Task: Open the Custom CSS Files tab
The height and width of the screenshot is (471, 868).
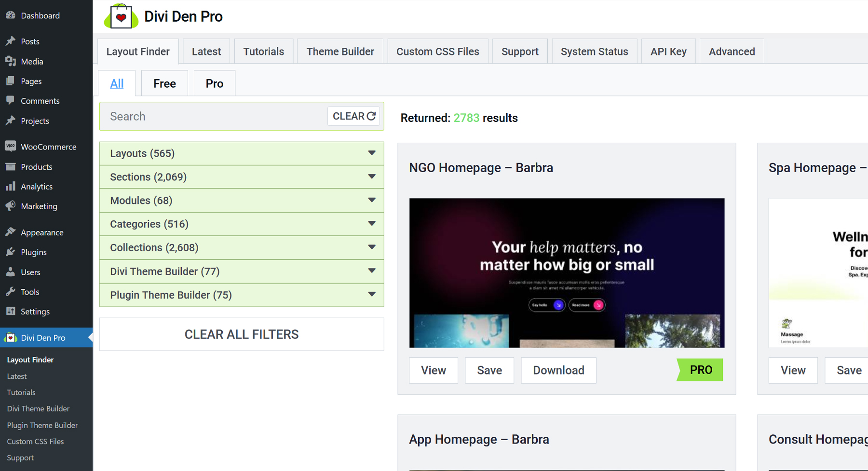Action: (x=438, y=52)
